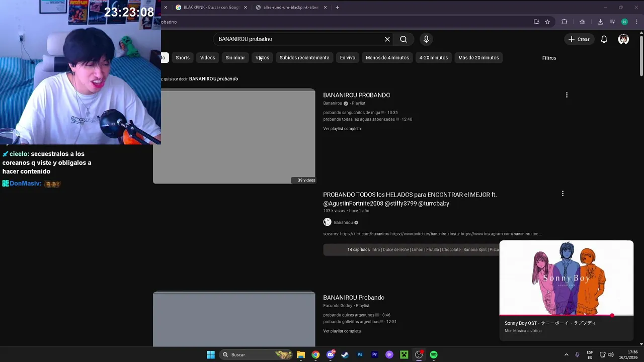Close the alles-rund-um-blackpink tab
The width and height of the screenshot is (644, 362).
[325, 8]
